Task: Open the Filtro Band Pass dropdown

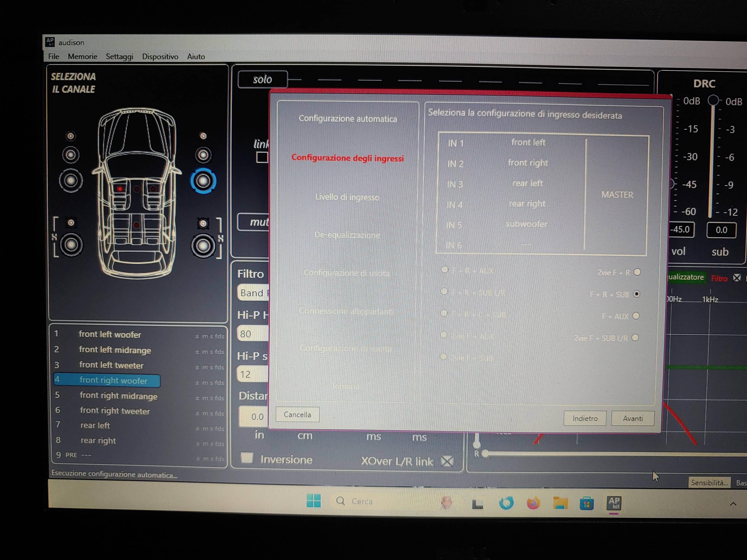Action: click(x=254, y=293)
